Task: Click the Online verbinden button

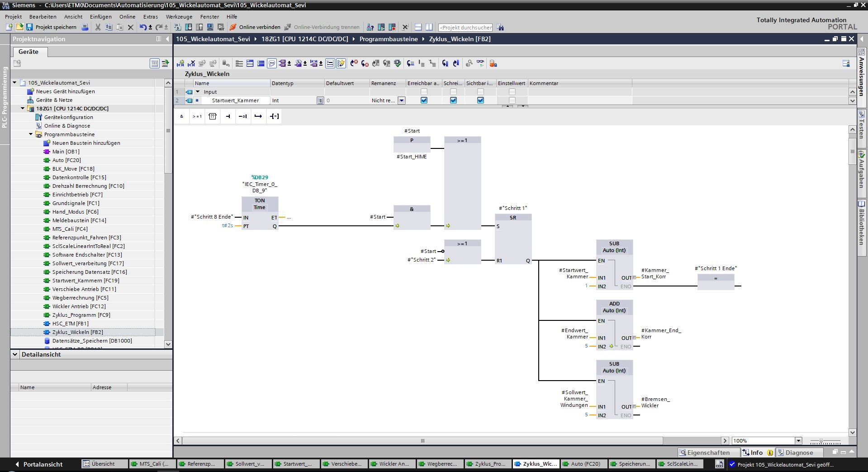Action: (x=255, y=27)
